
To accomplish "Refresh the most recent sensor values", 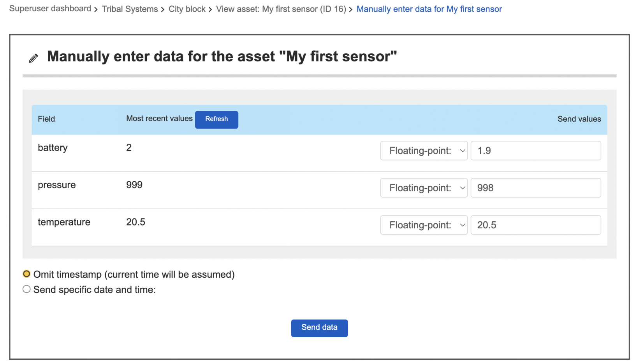I will tap(216, 119).
